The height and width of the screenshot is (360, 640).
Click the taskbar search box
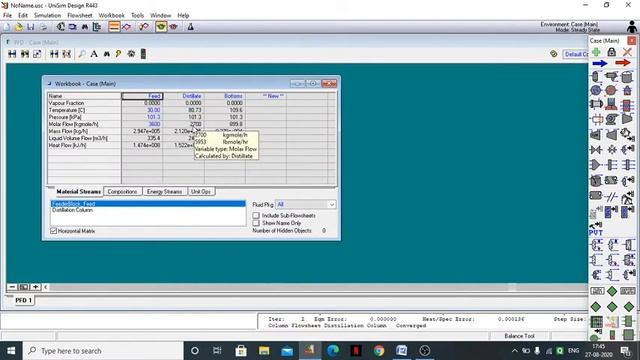pos(103,351)
